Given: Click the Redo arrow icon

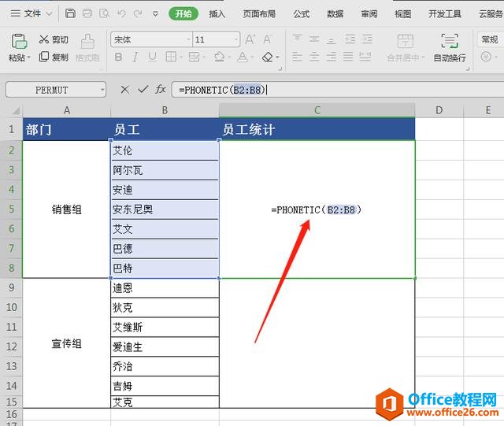Looking at the screenshot, I should coord(138,13).
